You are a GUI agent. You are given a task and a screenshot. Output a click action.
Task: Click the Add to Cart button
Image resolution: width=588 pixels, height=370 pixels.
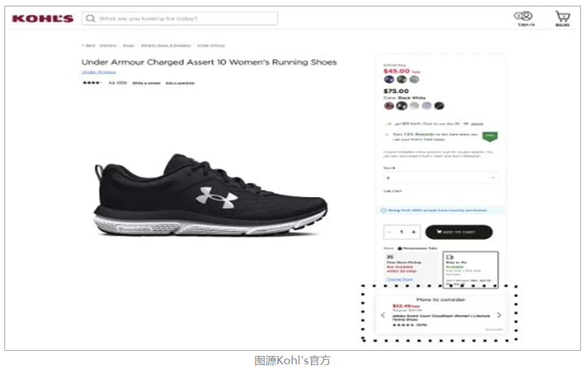click(x=459, y=232)
